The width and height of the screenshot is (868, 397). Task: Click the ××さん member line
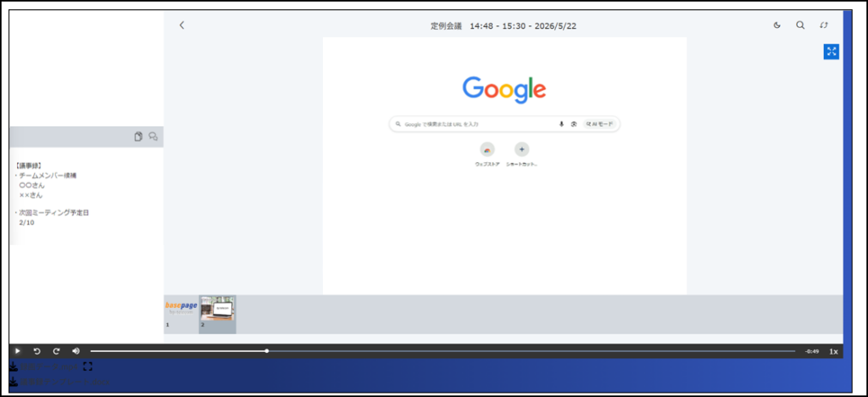31,195
